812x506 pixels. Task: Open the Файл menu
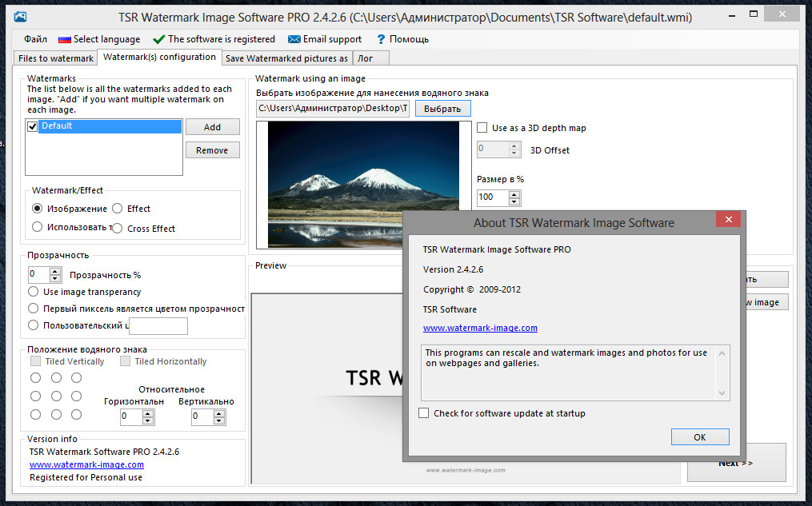[35, 39]
